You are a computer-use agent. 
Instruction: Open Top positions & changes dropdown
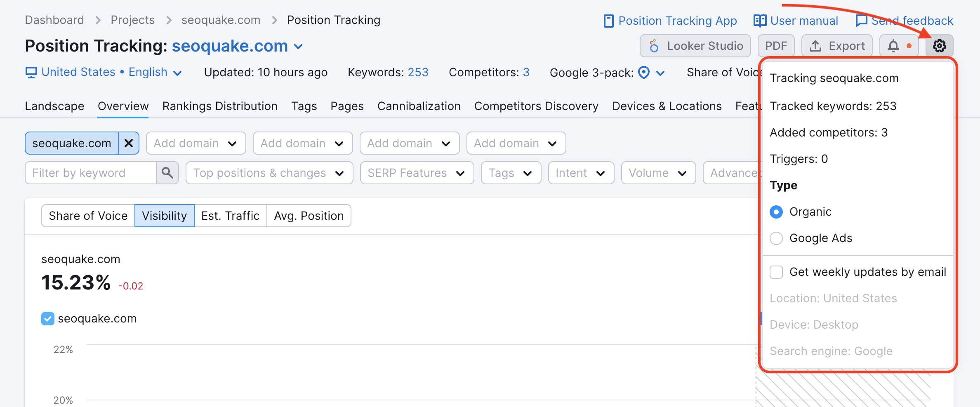point(269,173)
